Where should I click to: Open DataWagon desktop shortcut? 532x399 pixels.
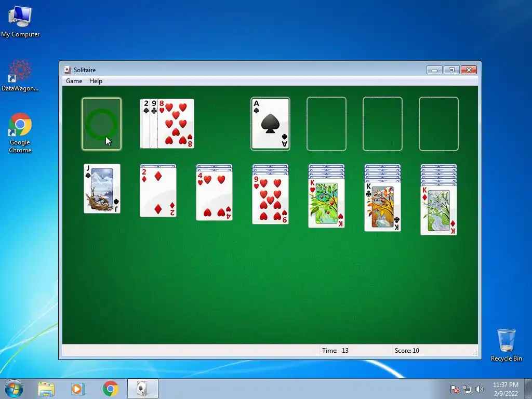20,76
